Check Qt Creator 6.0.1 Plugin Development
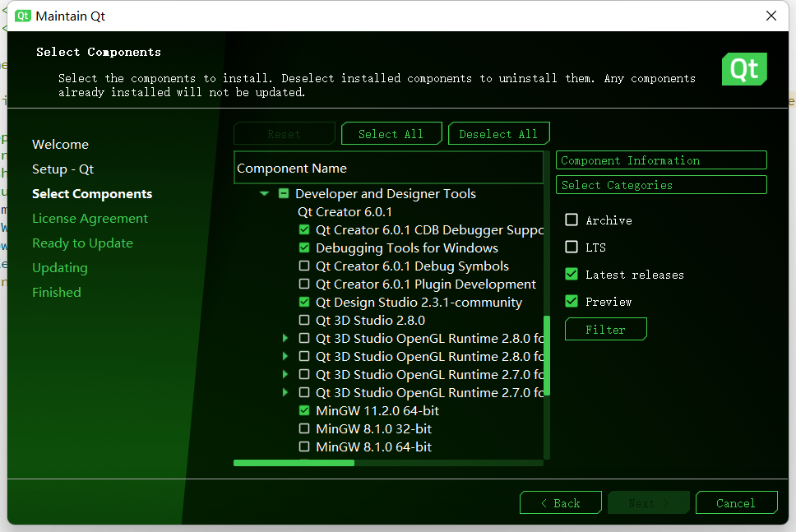The width and height of the screenshot is (796, 532). click(304, 284)
